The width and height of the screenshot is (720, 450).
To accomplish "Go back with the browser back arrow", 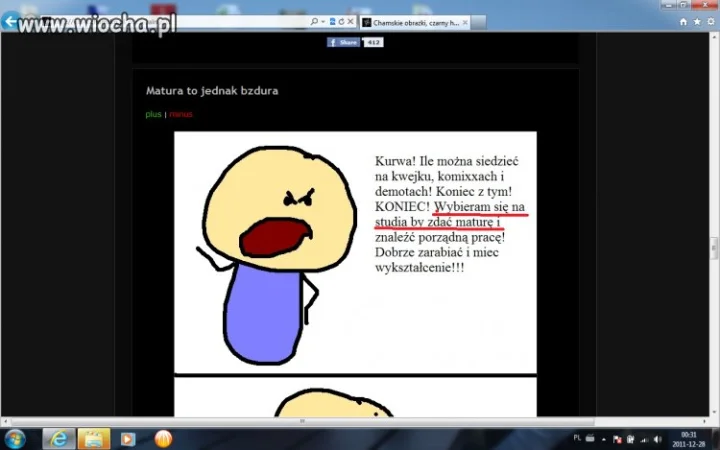I will point(10,21).
